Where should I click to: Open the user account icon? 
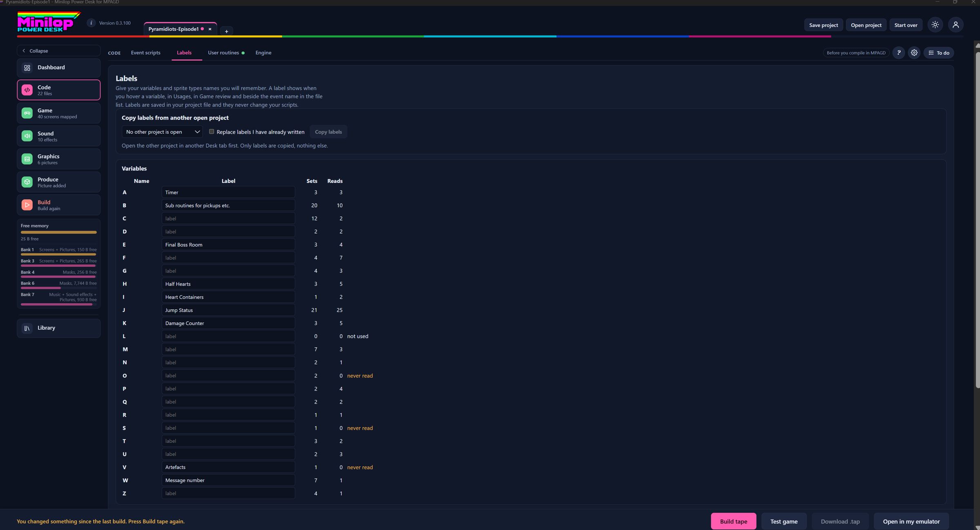955,25
